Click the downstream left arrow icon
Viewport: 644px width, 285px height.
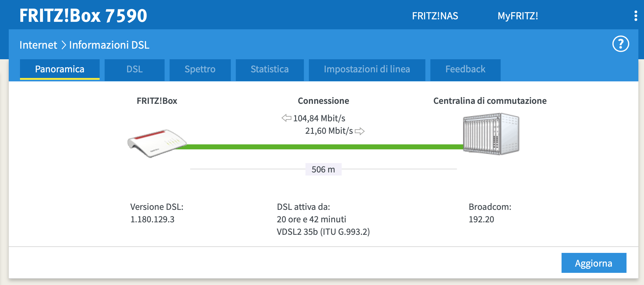[286, 118]
